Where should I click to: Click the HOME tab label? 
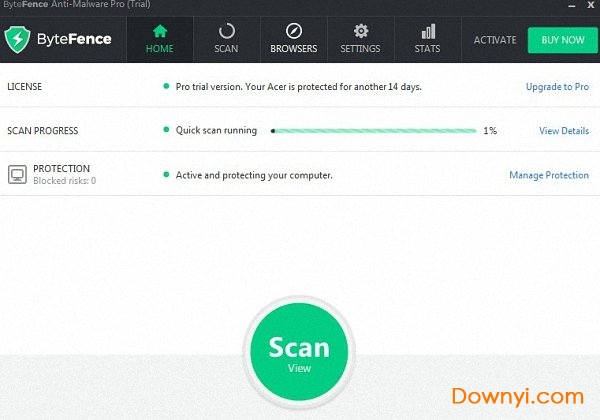[160, 49]
